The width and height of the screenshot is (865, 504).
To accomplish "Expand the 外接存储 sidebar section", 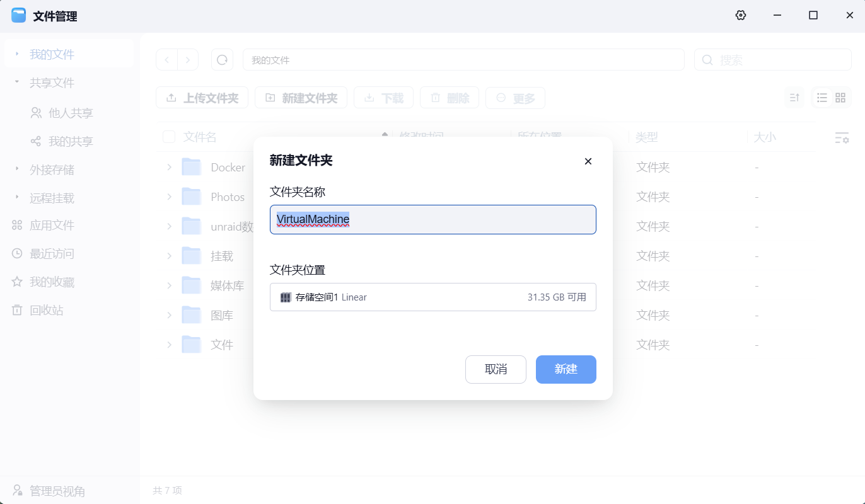I will pyautogui.click(x=17, y=169).
